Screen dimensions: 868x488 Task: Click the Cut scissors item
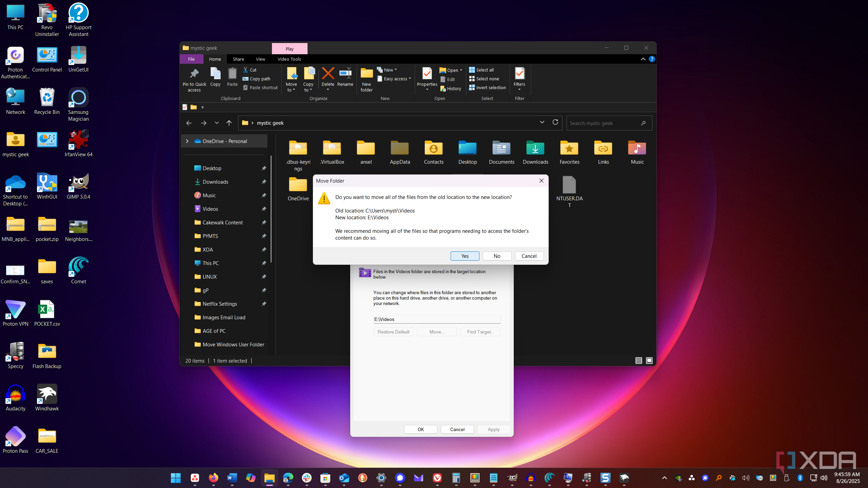point(250,70)
